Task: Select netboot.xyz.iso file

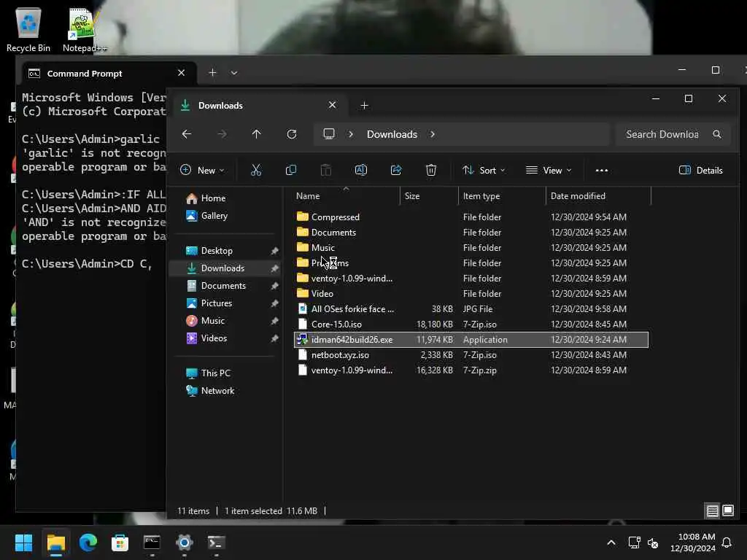Action: [471, 355]
